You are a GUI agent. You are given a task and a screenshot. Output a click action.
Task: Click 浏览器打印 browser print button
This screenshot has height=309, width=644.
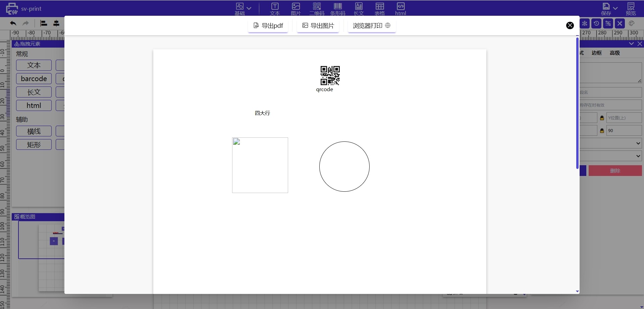[x=372, y=25]
